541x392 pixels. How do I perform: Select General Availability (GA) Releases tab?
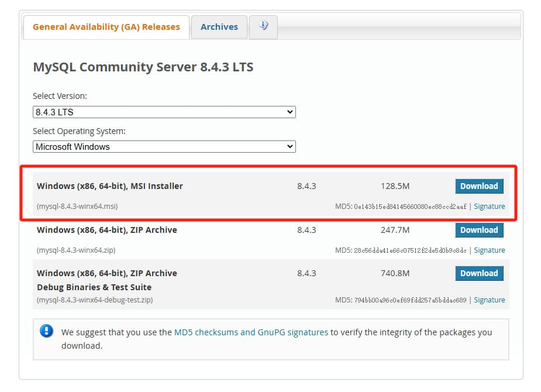106,27
